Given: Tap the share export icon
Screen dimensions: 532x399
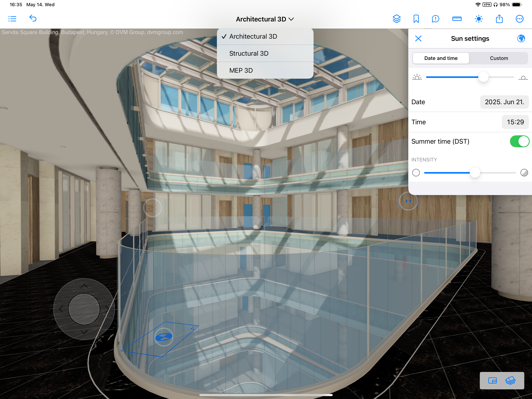Looking at the screenshot, I should [499, 19].
